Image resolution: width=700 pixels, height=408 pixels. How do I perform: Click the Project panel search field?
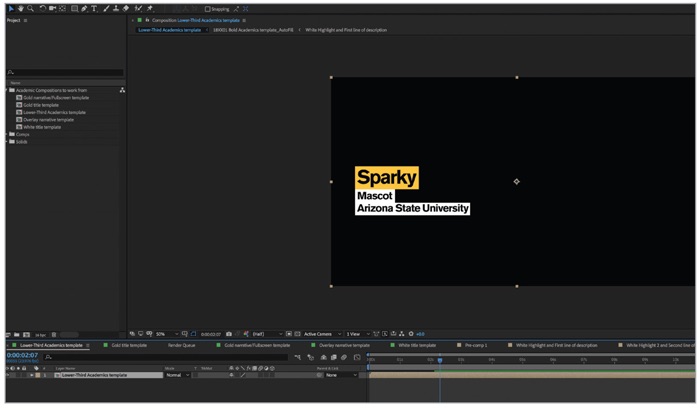pyautogui.click(x=65, y=72)
